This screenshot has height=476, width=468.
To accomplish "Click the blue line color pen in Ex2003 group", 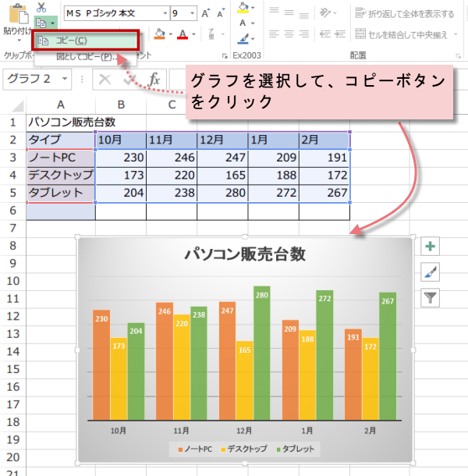I will coord(243,39).
